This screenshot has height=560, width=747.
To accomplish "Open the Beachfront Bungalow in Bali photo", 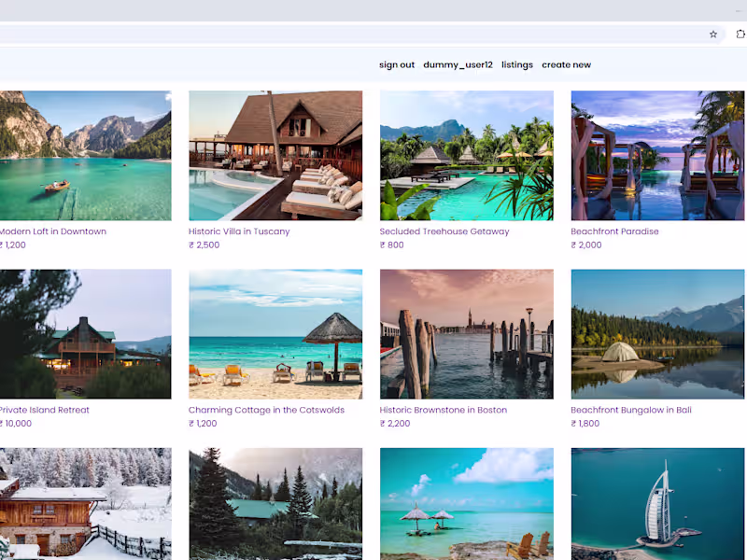I will [x=657, y=334].
